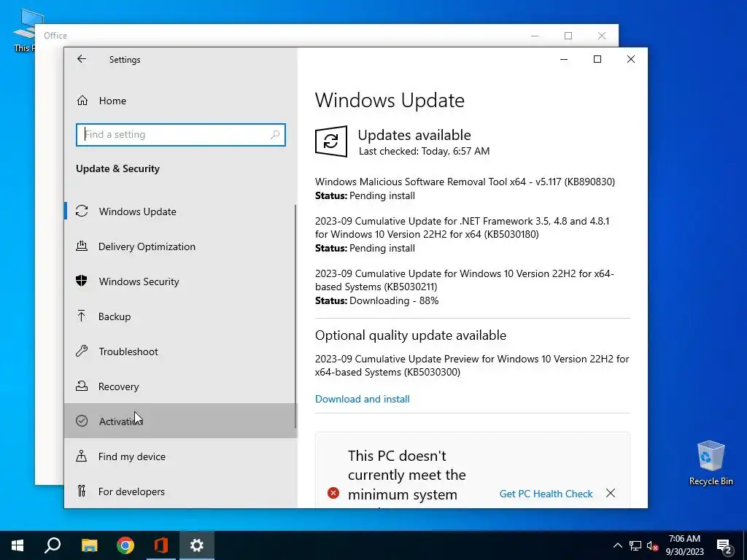The image size is (747, 560).
Task: Click the search magnifier in Find a setting
Action: point(275,135)
